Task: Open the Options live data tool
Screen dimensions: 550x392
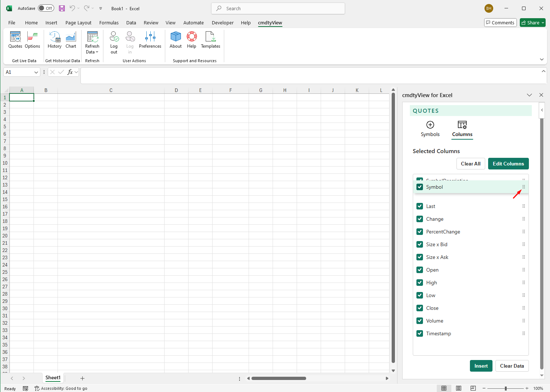Action: (32, 40)
